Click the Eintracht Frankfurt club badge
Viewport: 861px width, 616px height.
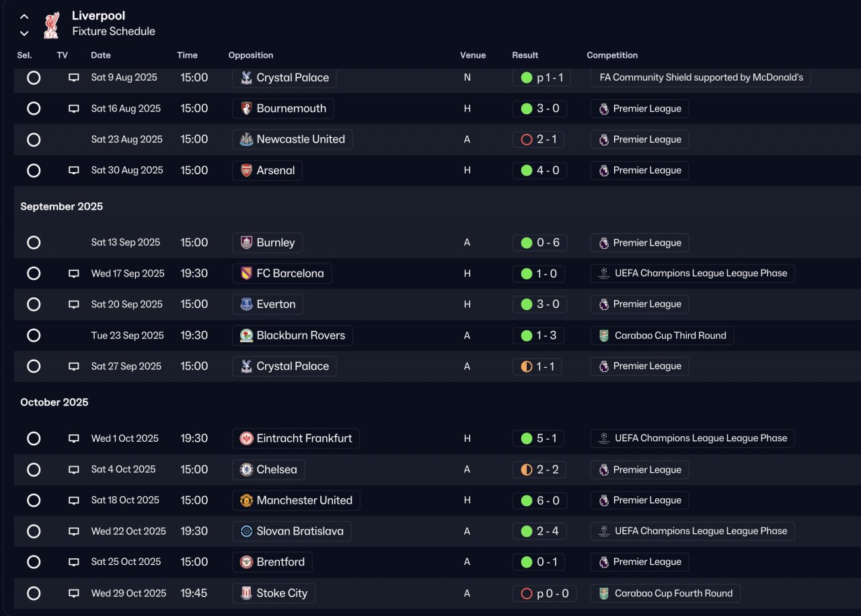pos(247,438)
